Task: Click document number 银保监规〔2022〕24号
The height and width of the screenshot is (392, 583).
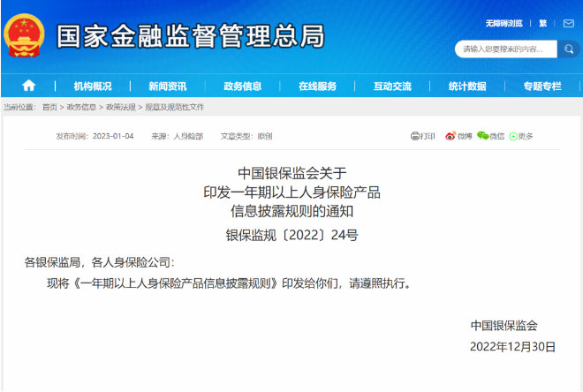Action: [291, 235]
